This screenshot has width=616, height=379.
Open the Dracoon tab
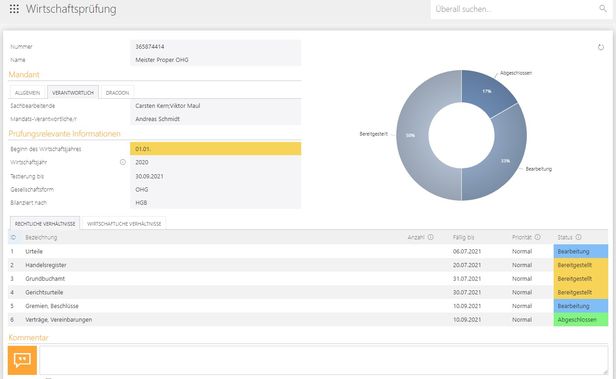tap(117, 93)
